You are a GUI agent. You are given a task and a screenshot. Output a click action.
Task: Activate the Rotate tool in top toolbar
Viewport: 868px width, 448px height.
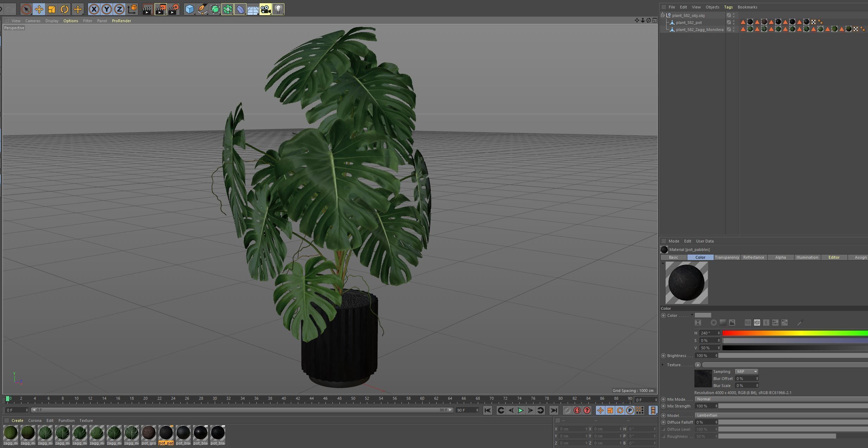pyautogui.click(x=64, y=9)
